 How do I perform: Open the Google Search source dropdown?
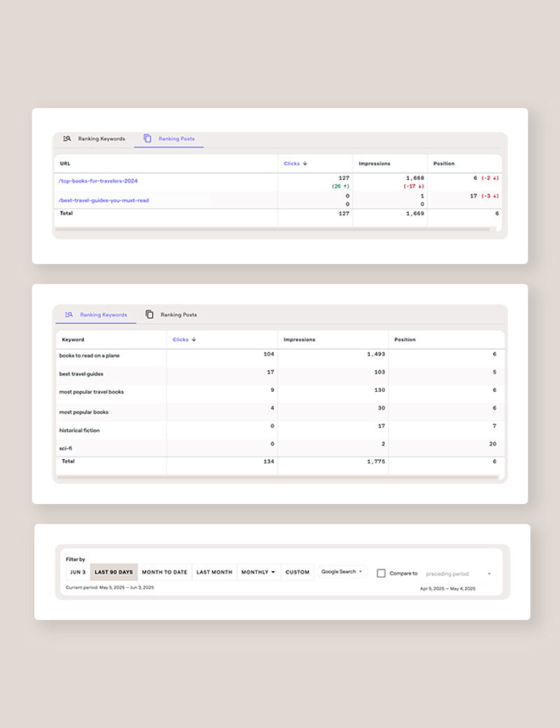pos(342,572)
